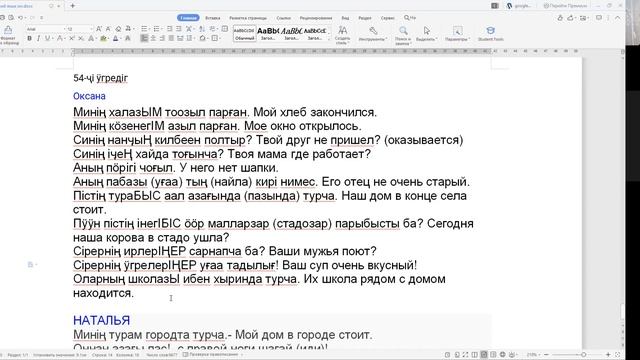Select center text alignment
This screenshot has height=360, width=640.
153,38
